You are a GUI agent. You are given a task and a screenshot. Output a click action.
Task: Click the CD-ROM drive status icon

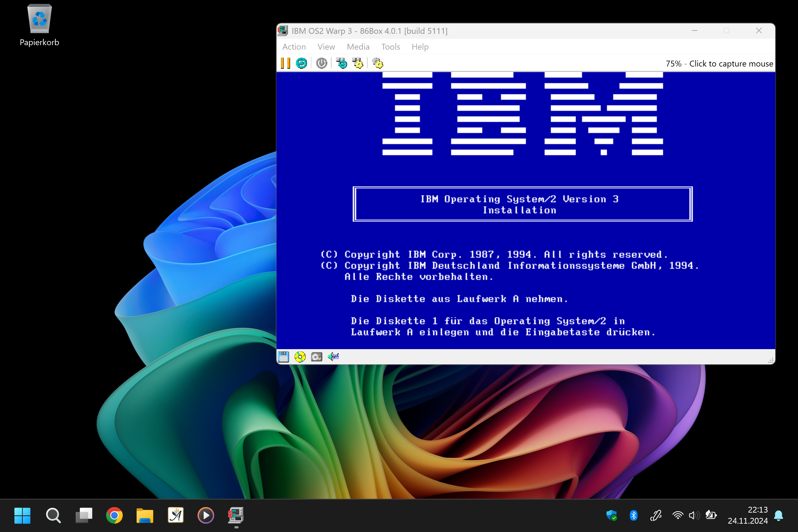coord(300,357)
